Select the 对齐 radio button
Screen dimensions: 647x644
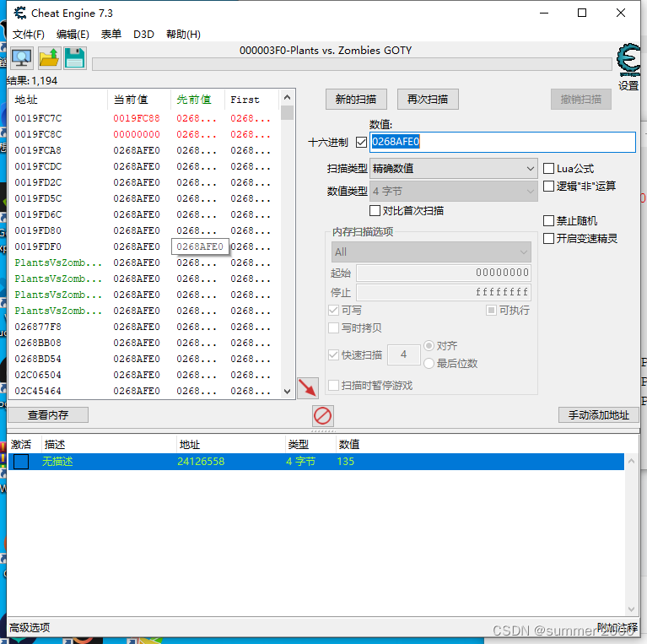(x=429, y=345)
